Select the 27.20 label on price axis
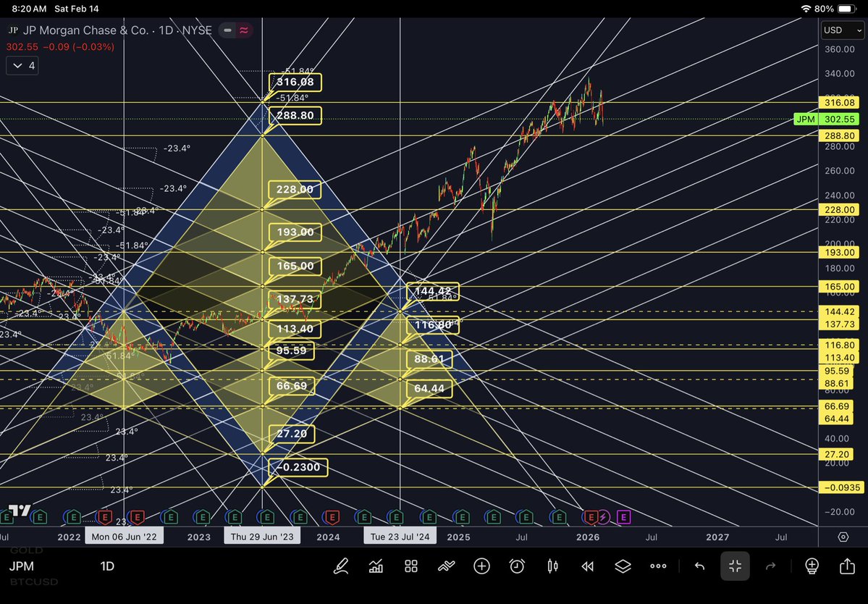 coord(836,455)
